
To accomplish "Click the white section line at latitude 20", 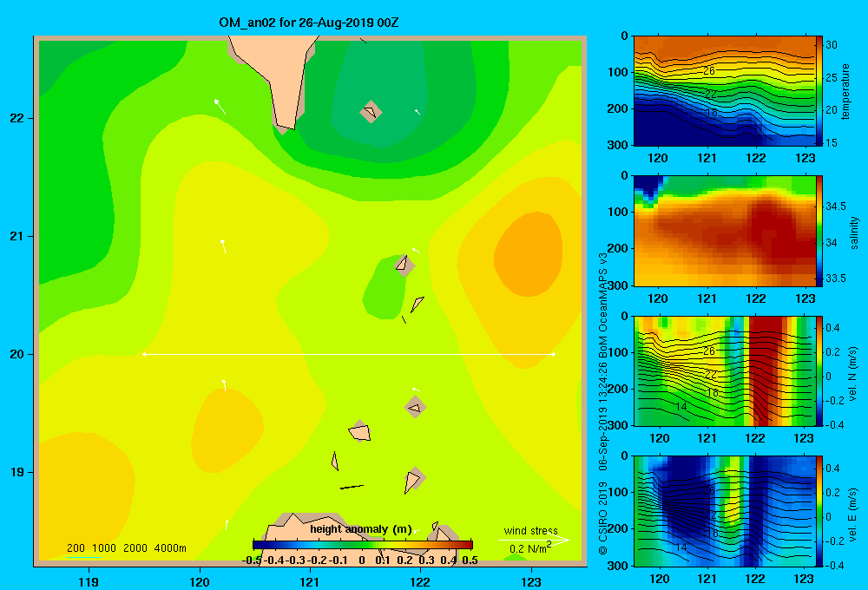I will 349,354.
